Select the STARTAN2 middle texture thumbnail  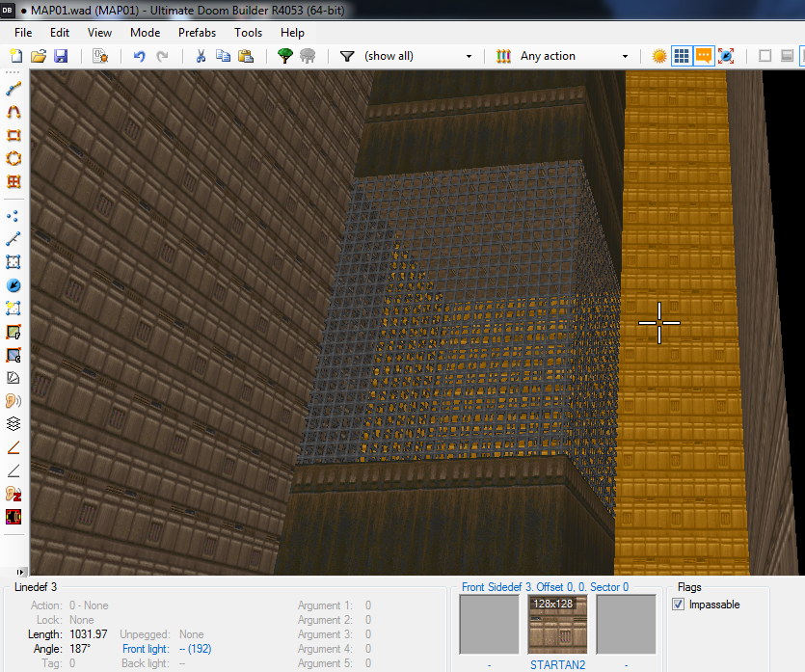pyautogui.click(x=557, y=624)
